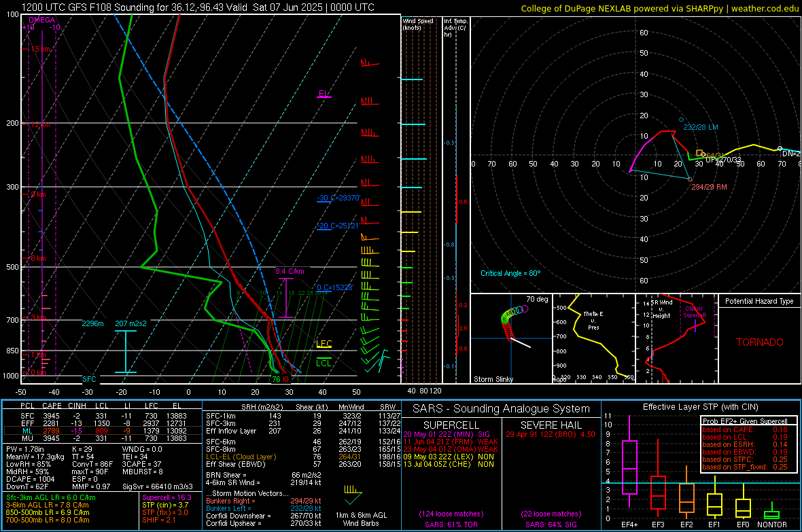Click the Corfidi Downshear = 267/70 kt line

(264, 516)
